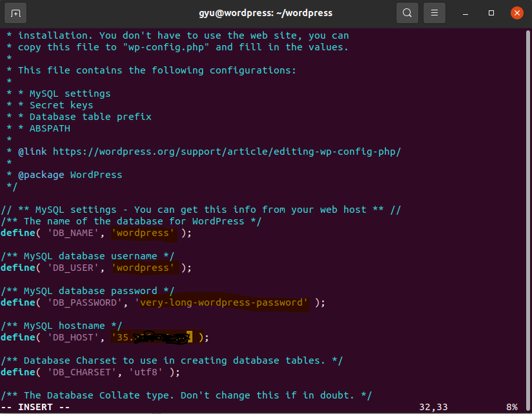
Task: Place cursor on 'DB_HOST' constant
Action: tap(73, 337)
